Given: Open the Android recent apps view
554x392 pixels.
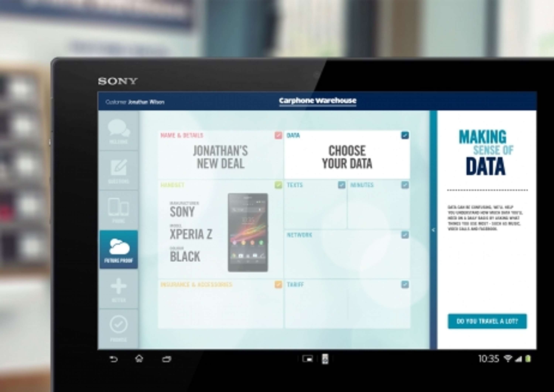Looking at the screenshot, I should pos(167,359).
